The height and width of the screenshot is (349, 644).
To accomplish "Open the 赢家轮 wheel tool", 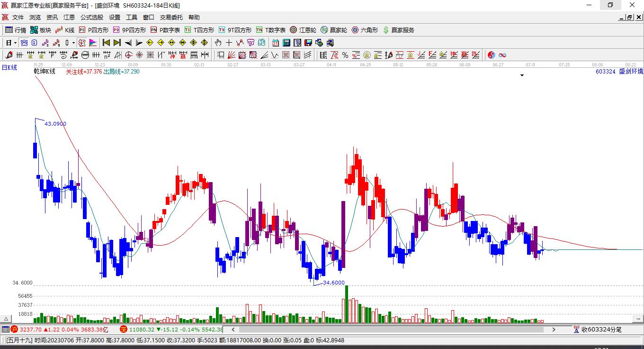I will (x=334, y=30).
